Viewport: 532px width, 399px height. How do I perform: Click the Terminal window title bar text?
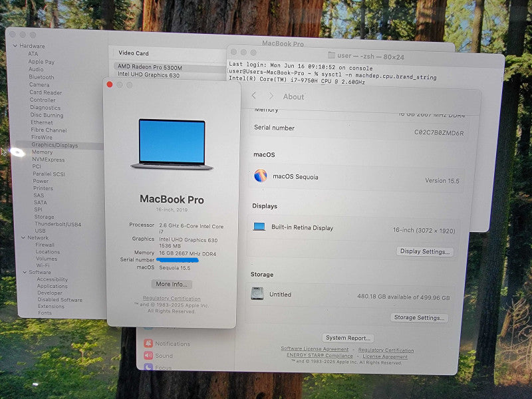tap(371, 57)
